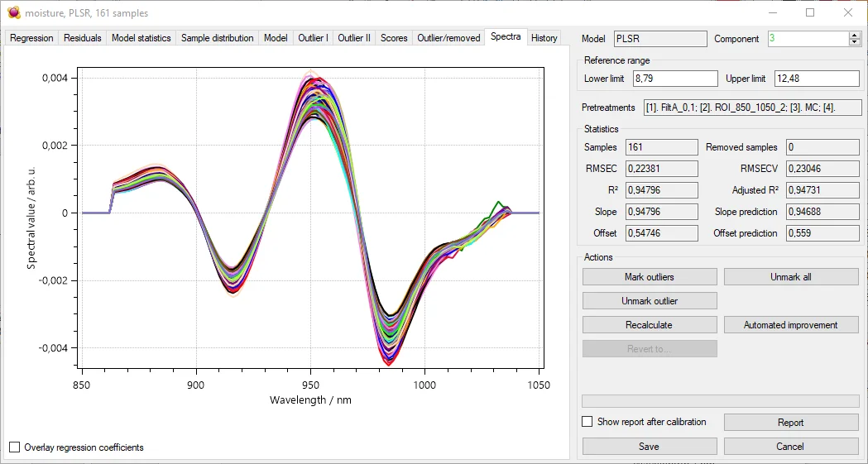The height and width of the screenshot is (464, 868).
Task: Click the Unmark all button
Action: click(790, 277)
